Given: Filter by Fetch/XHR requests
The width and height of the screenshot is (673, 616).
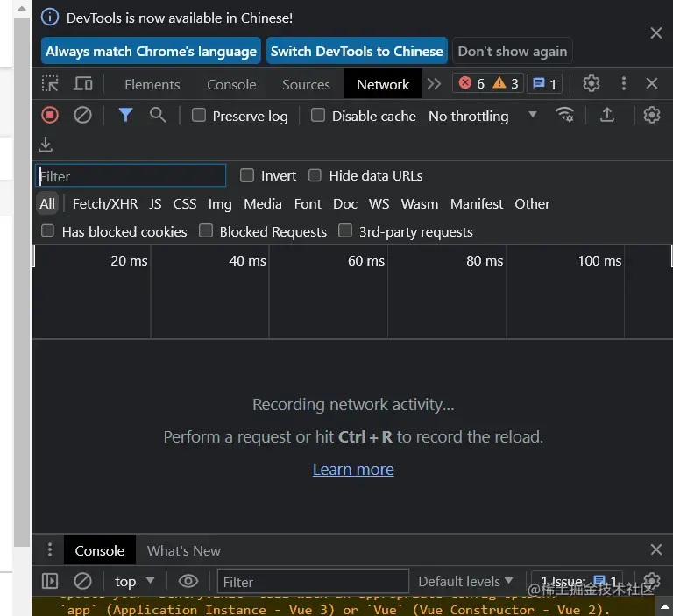Looking at the screenshot, I should (x=105, y=203).
